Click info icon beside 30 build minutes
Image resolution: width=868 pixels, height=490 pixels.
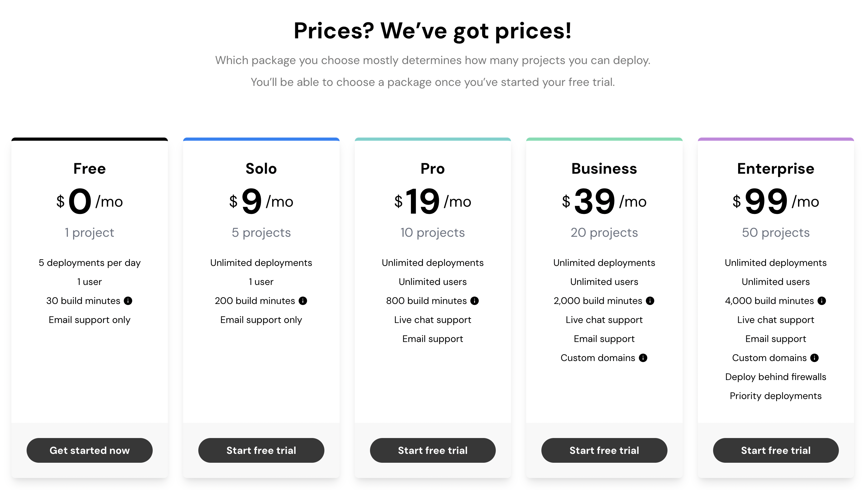pos(128,301)
